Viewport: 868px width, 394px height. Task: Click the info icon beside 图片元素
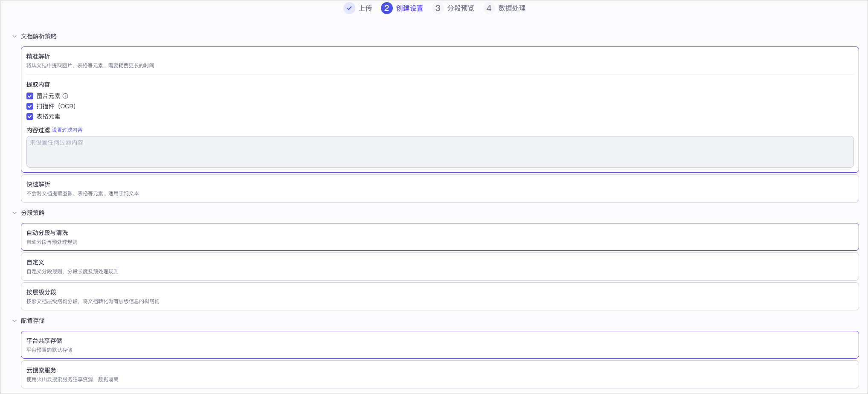point(65,96)
